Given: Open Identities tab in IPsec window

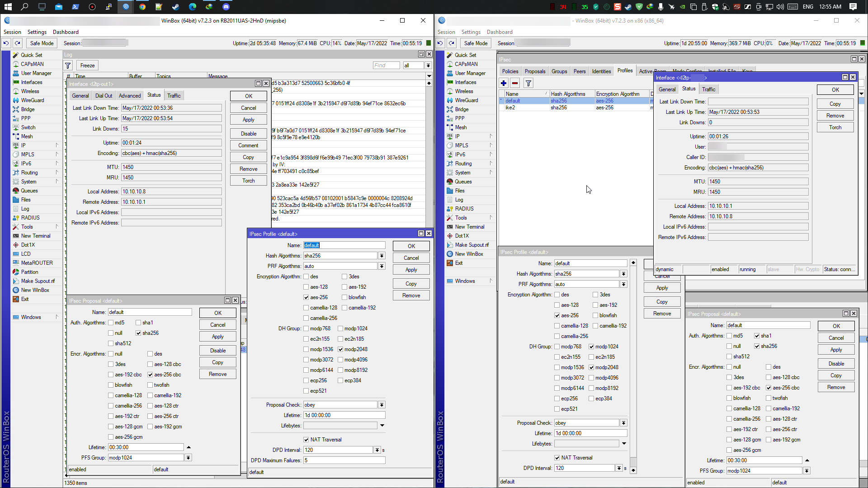Looking at the screenshot, I should pos(601,71).
